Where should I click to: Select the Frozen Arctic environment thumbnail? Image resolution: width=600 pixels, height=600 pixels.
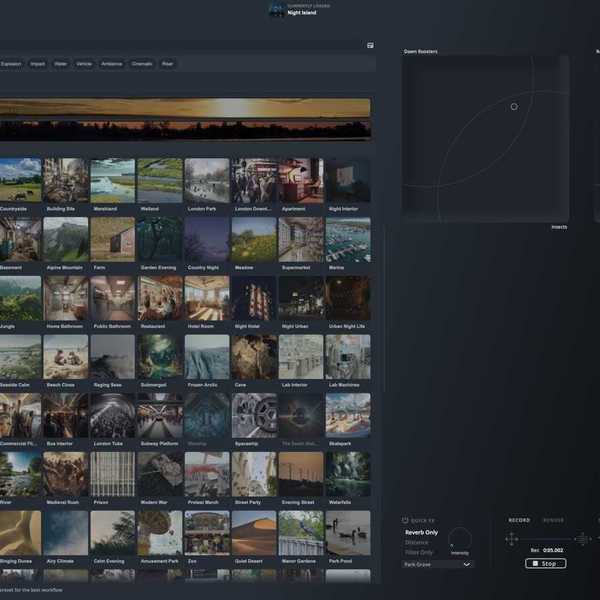click(207, 357)
